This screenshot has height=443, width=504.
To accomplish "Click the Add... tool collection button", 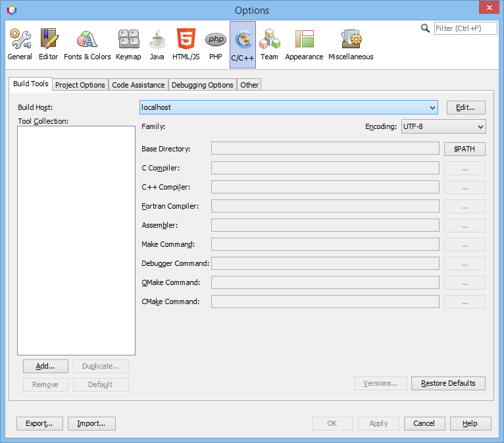I will point(45,366).
